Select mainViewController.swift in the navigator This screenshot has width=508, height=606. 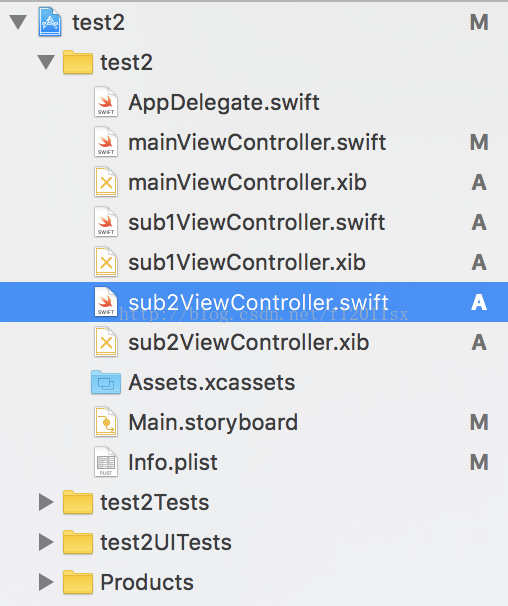click(257, 142)
